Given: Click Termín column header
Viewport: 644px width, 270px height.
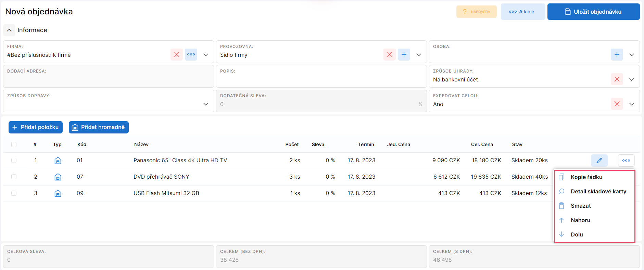Looking at the screenshot, I should click(366, 144).
